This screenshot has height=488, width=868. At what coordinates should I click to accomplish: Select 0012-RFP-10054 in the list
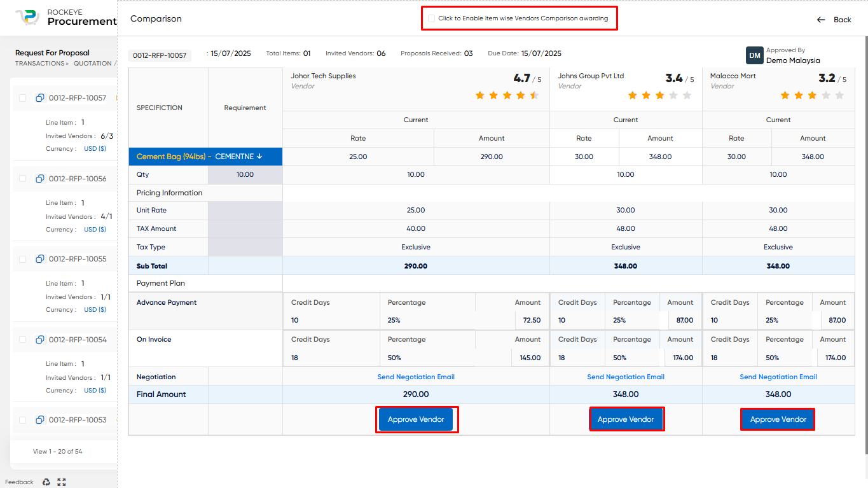[x=78, y=340]
